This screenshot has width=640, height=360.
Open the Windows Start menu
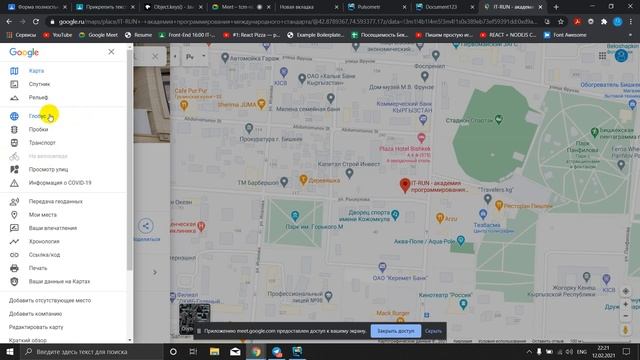click(x=9, y=351)
